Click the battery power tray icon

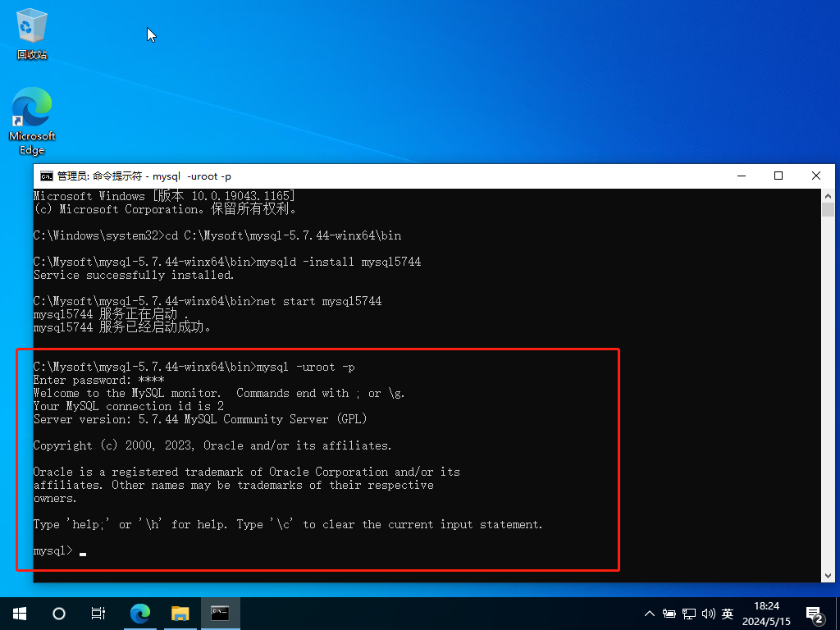(669, 614)
